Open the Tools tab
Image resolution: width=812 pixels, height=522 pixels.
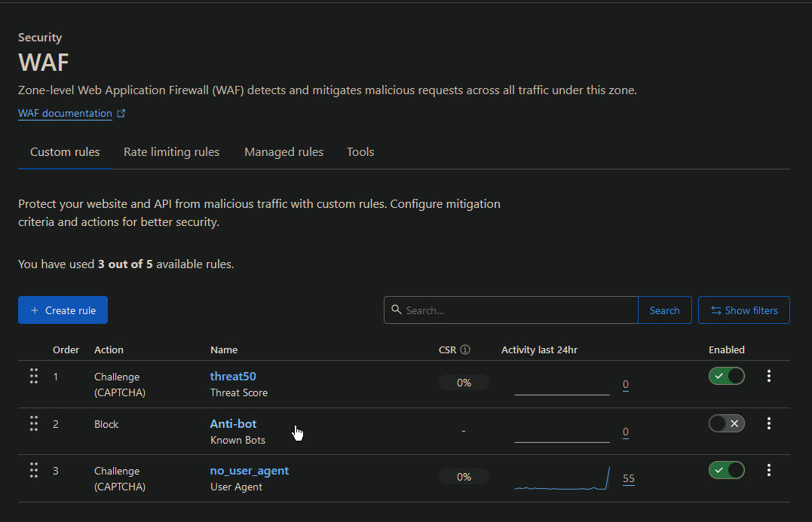coord(360,151)
